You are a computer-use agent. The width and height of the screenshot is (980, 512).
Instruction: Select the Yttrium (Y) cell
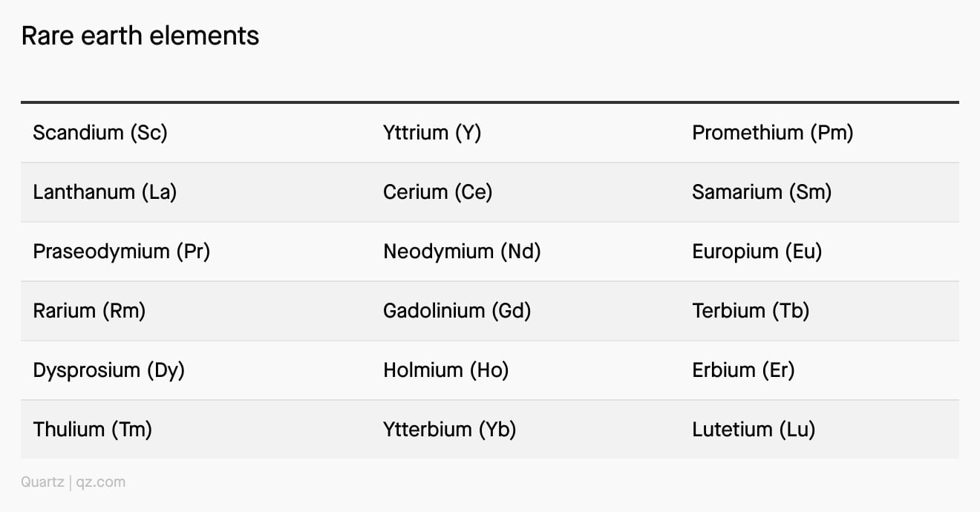click(432, 133)
